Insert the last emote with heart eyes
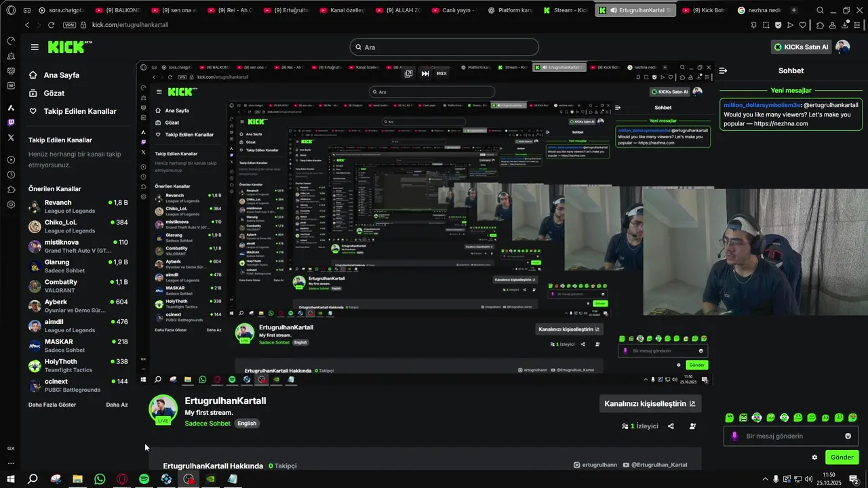Screen dimensions: 868x488 point(852,418)
